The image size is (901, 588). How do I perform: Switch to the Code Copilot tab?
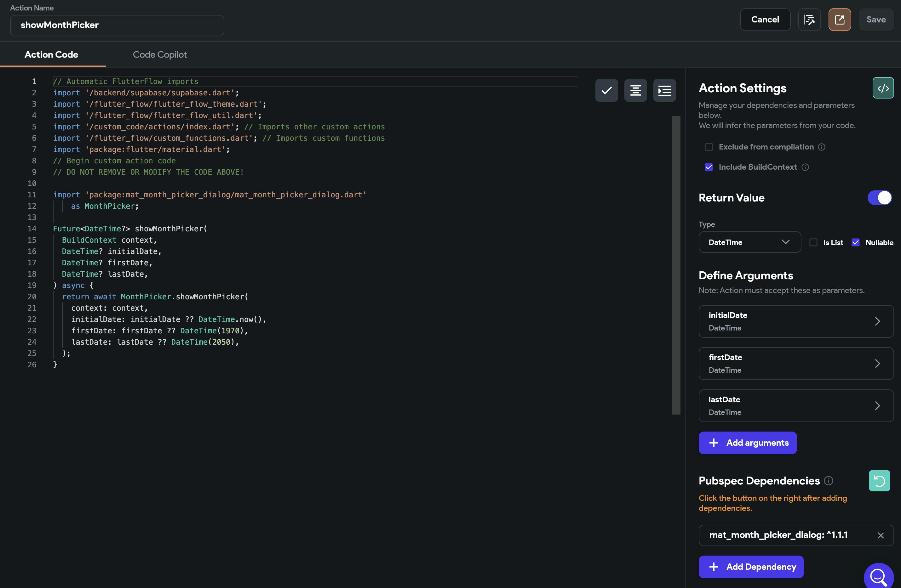click(x=160, y=54)
